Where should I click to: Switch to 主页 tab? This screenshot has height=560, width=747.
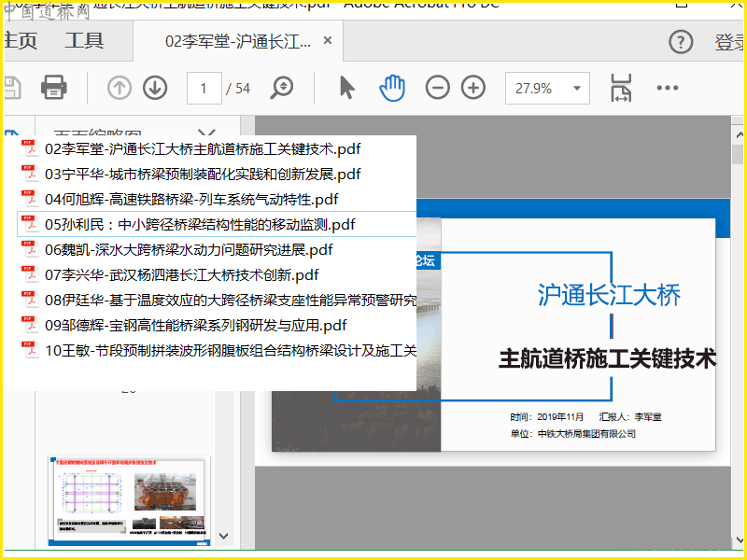tap(20, 41)
